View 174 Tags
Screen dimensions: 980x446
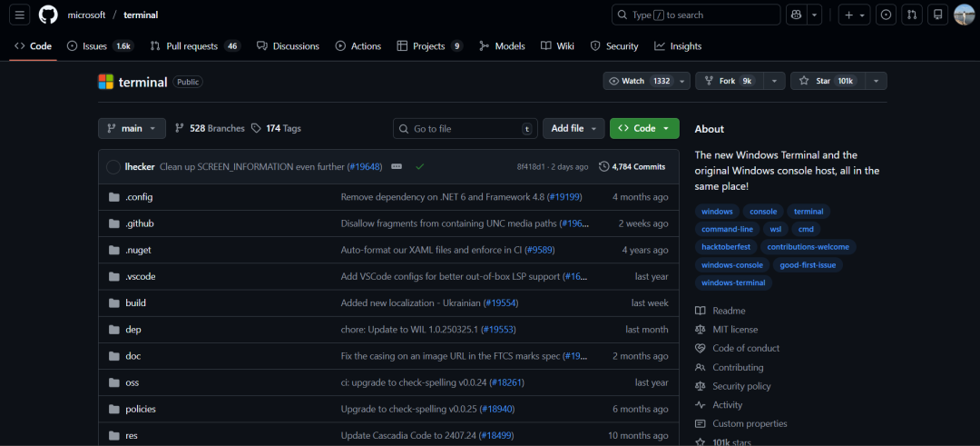pos(276,128)
